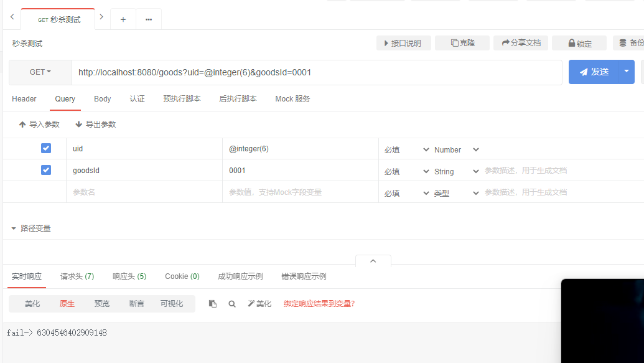The height and width of the screenshot is (363, 644).
Task: Click the 发送 send button
Action: pos(594,72)
